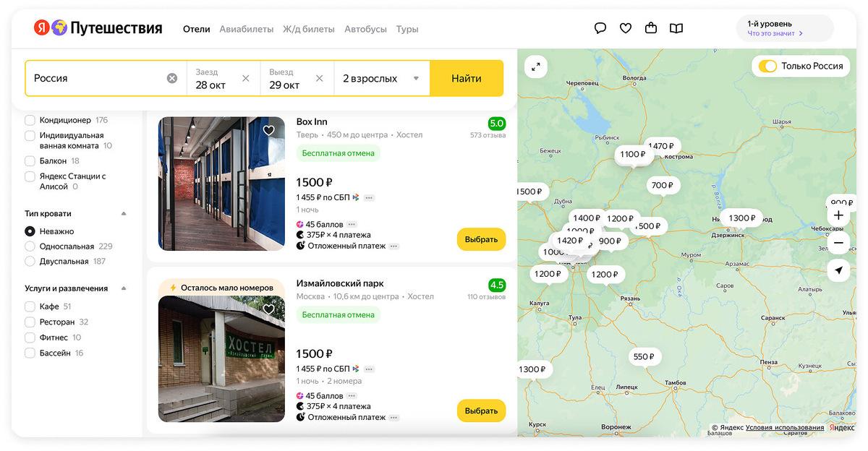Image resolution: width=868 pixels, height=451 pixels.
Task: Expand the map to fullscreen
Action: pyautogui.click(x=535, y=66)
